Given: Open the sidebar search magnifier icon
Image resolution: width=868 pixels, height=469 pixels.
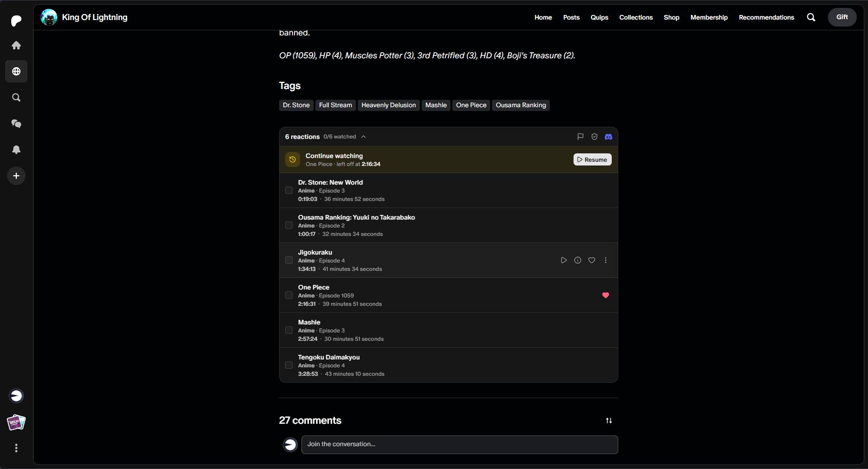Looking at the screenshot, I should point(16,97).
